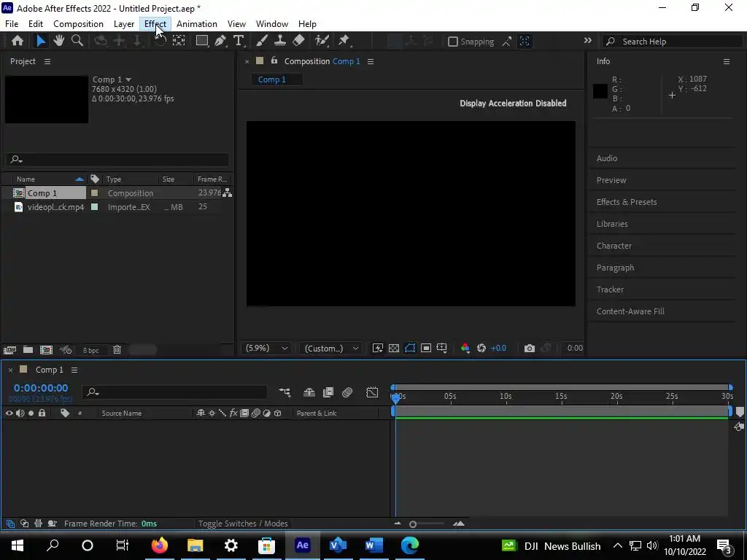Click the new composition icon
The height and width of the screenshot is (560, 747).
click(46, 350)
